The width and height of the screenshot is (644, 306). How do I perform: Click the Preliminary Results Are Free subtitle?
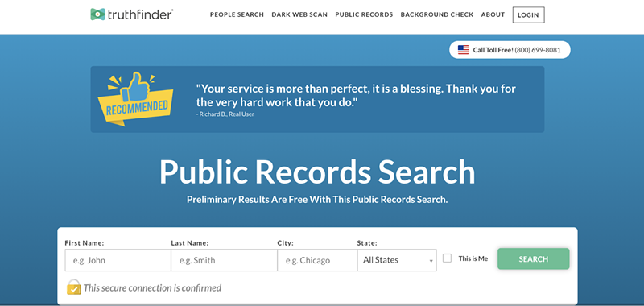317,200
